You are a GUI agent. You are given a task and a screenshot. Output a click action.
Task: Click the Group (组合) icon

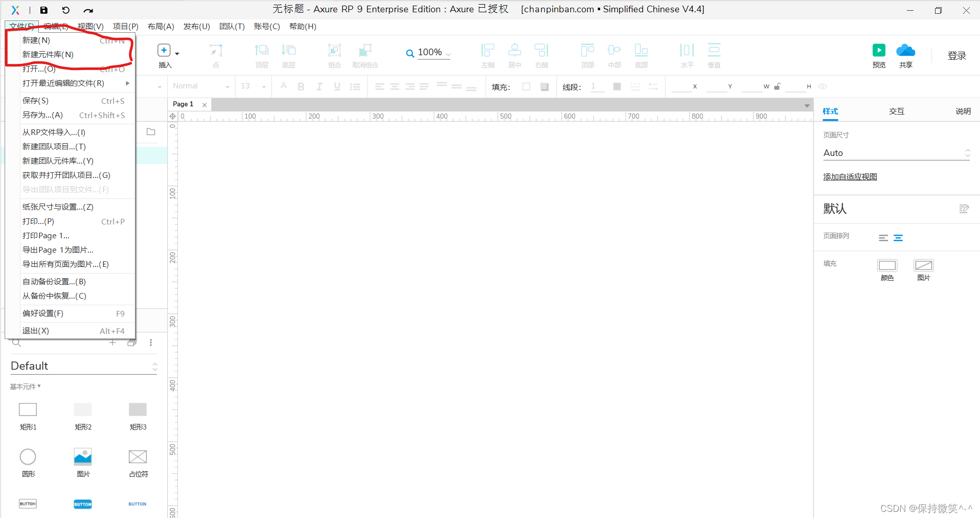point(334,50)
